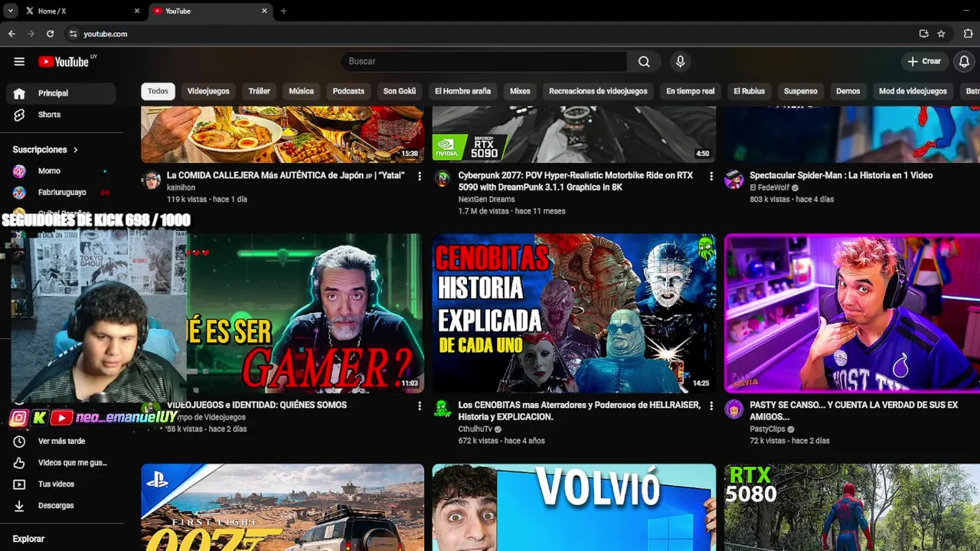
Task: Close the YouTube tab
Action: coord(264,11)
